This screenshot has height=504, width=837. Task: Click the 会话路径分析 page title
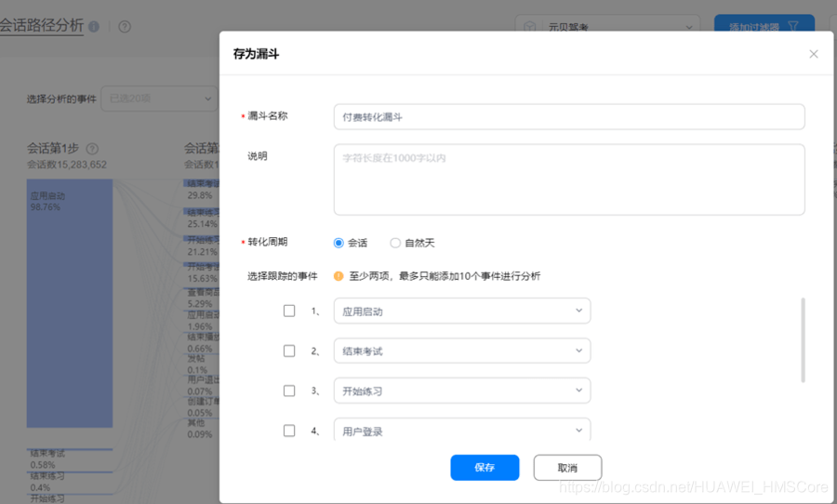click(x=42, y=25)
